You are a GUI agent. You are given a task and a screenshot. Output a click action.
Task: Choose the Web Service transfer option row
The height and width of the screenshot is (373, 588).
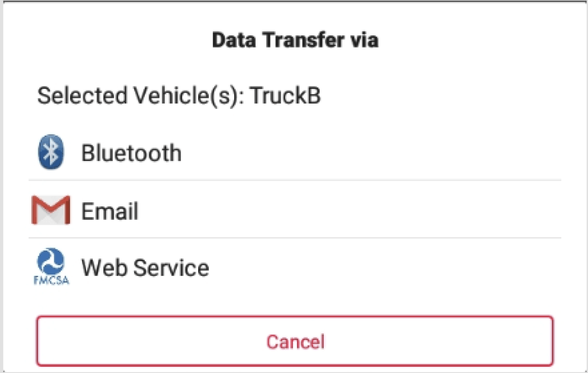(295, 267)
